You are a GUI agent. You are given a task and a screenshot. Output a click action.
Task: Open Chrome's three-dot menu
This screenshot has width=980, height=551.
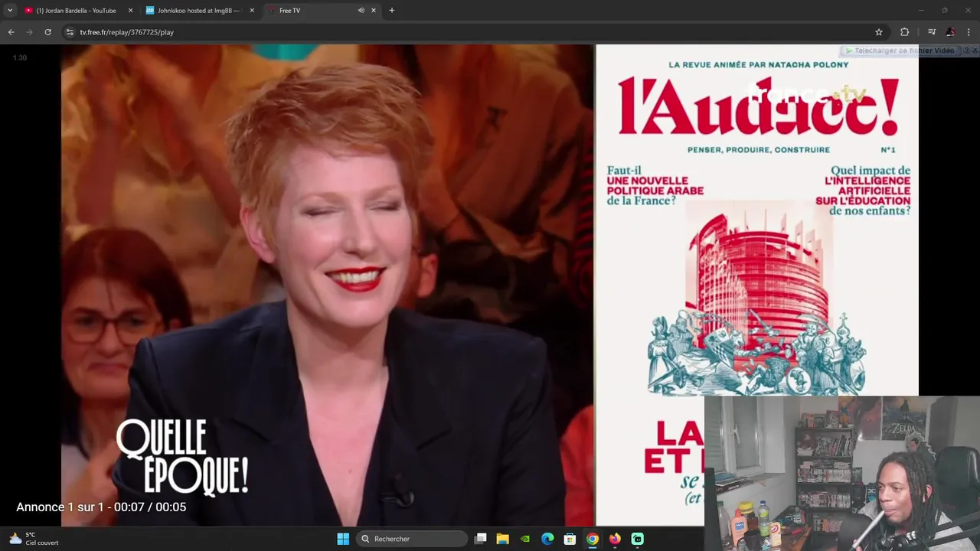coord(969,32)
